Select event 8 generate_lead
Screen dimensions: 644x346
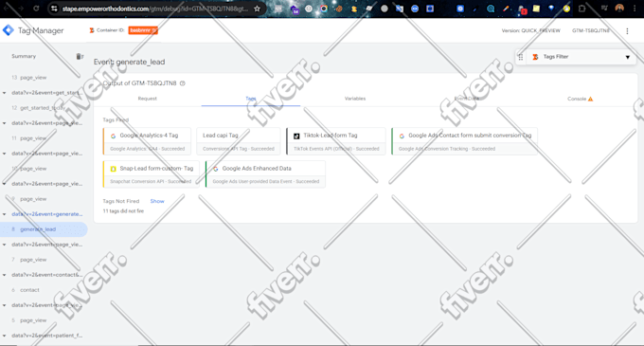(x=44, y=229)
